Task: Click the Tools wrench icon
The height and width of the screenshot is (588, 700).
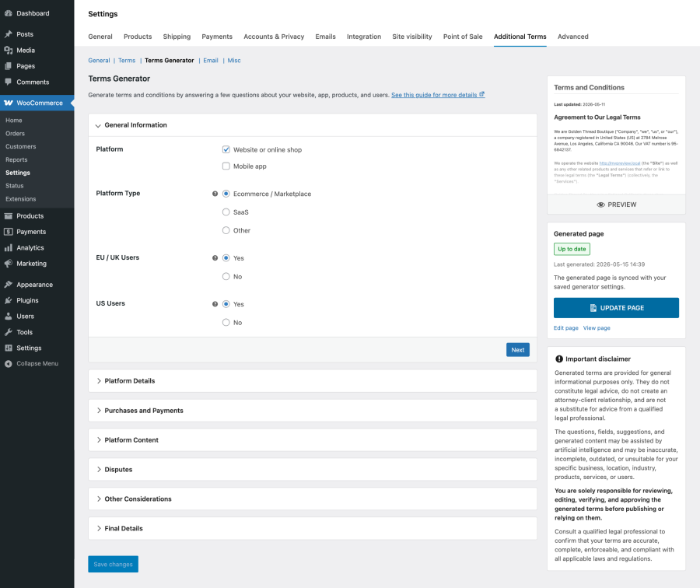Action: [x=8, y=332]
